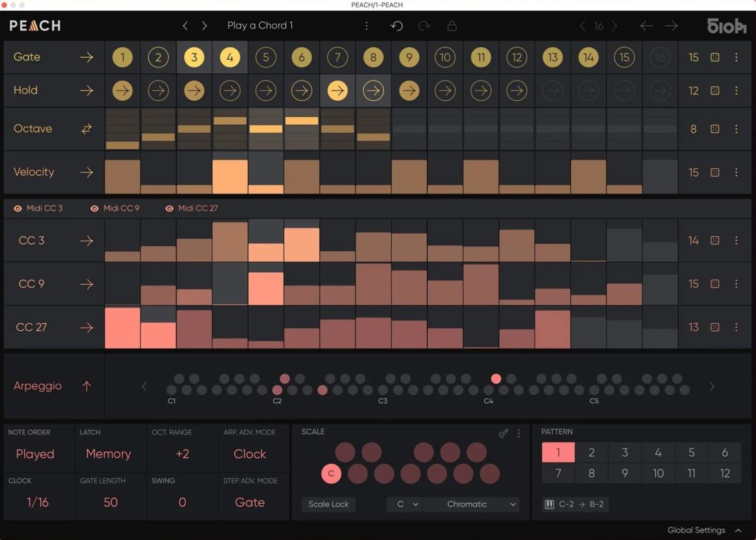Viewport: 756px width, 540px height.
Task: Go to next preset with right chevron
Action: [205, 26]
